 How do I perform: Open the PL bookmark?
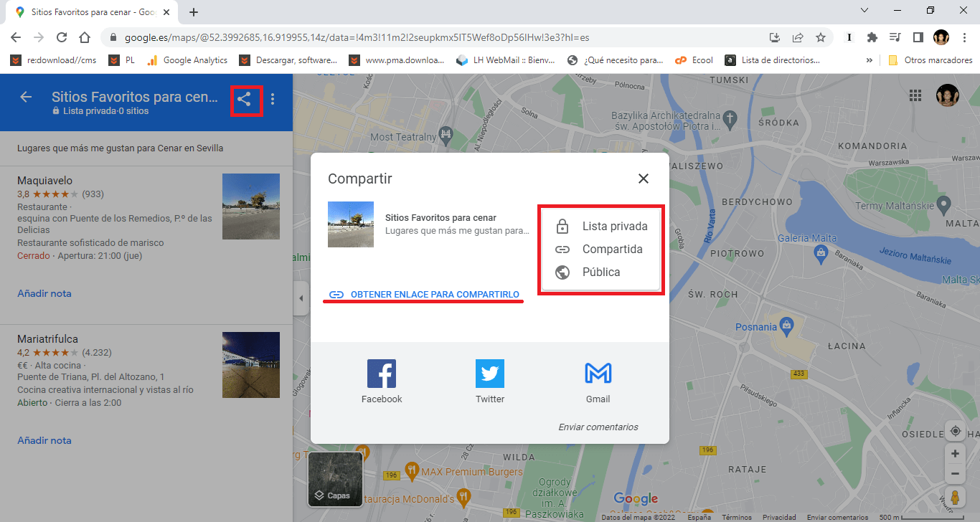click(x=122, y=60)
